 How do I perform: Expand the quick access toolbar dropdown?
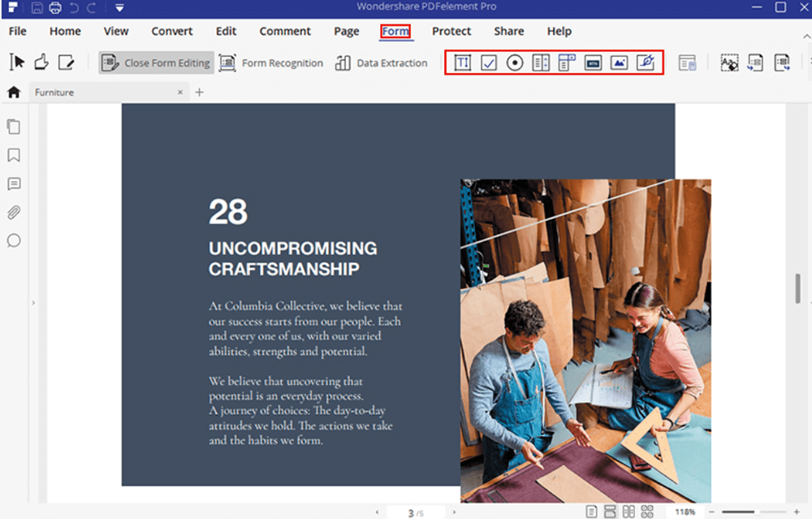119,8
